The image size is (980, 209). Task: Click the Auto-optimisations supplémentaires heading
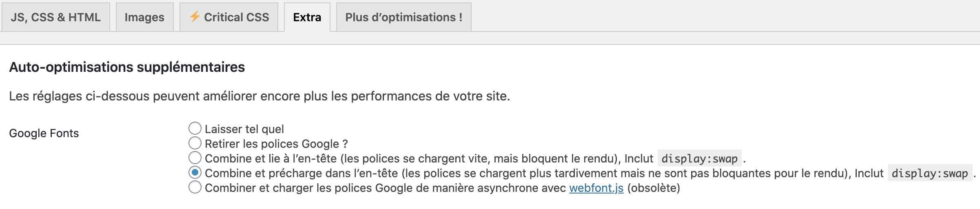[x=127, y=67]
